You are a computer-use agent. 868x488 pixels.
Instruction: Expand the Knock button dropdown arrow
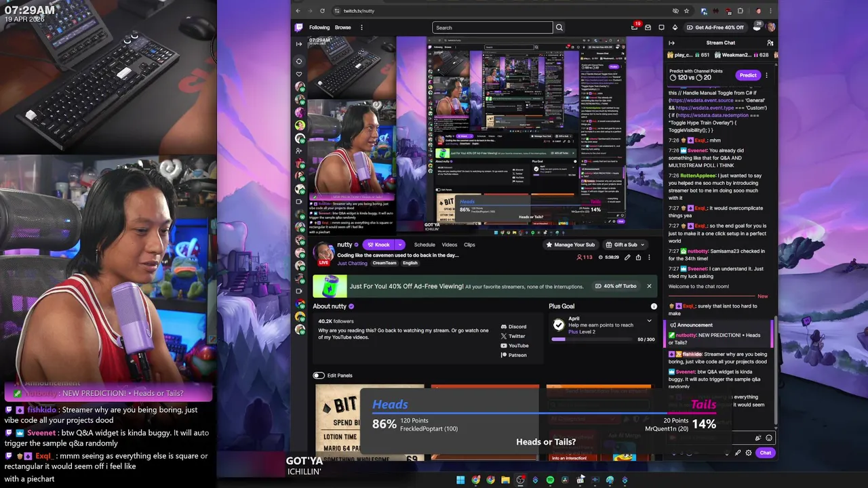click(x=400, y=245)
